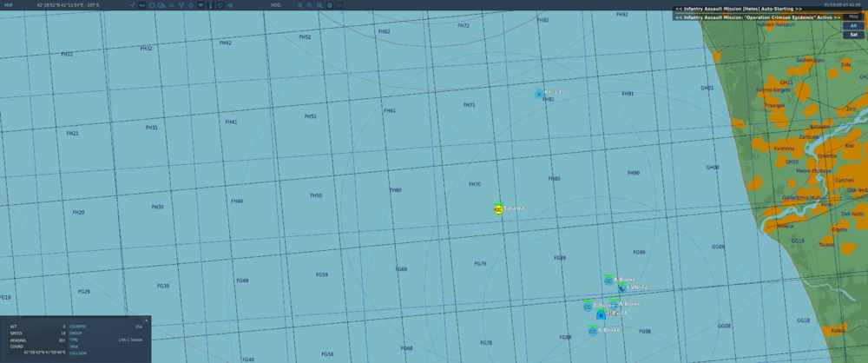This screenshot has width=868, height=363.
Task: Click the Helos Auto-Starting message
Action: tap(739, 10)
